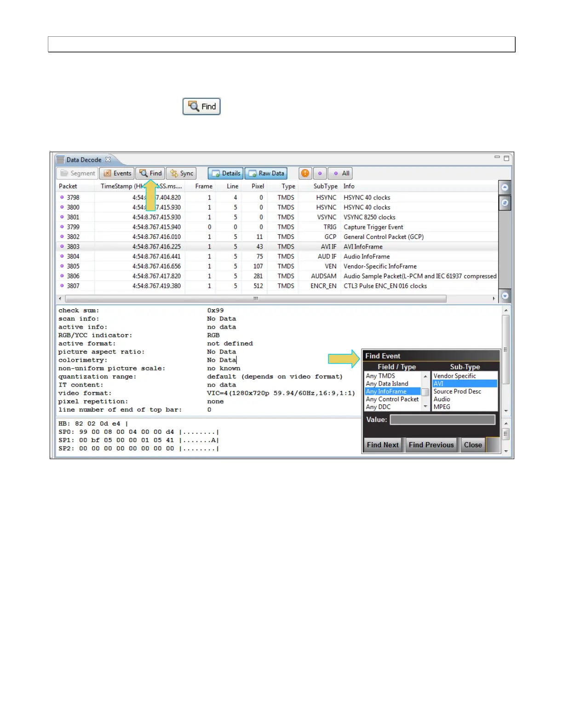563x728 pixels.
Task: Click the packet table horizontal scrollbar
Action: click(x=255, y=299)
